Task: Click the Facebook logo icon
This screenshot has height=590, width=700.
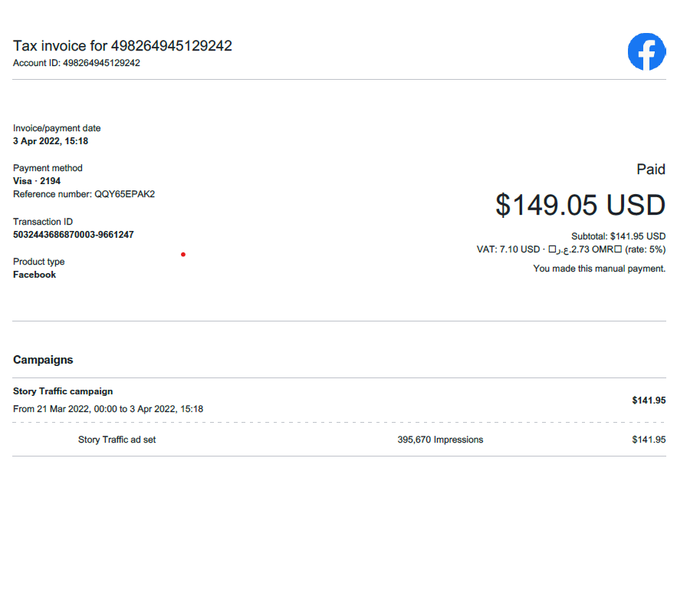Action: pyautogui.click(x=646, y=52)
